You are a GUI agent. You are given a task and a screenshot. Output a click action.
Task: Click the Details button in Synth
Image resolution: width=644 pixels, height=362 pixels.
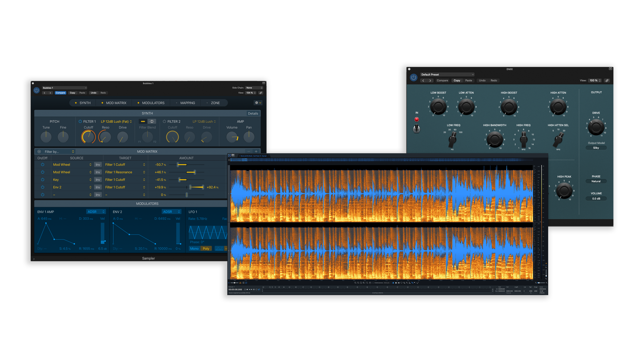tap(253, 113)
